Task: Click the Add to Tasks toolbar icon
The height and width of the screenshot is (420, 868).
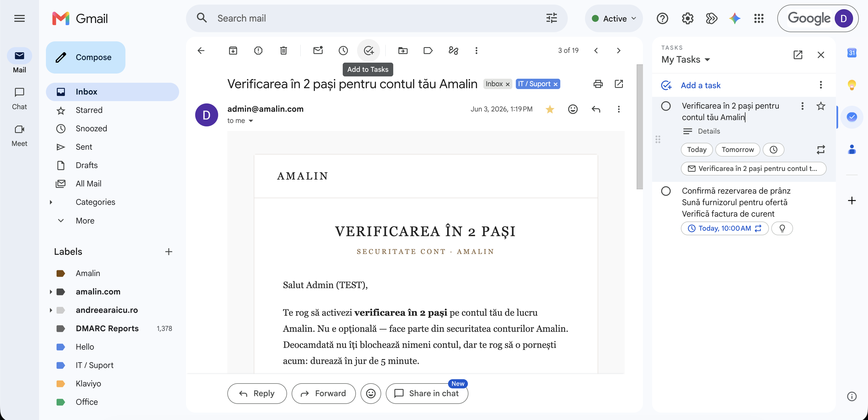Action: tap(369, 51)
